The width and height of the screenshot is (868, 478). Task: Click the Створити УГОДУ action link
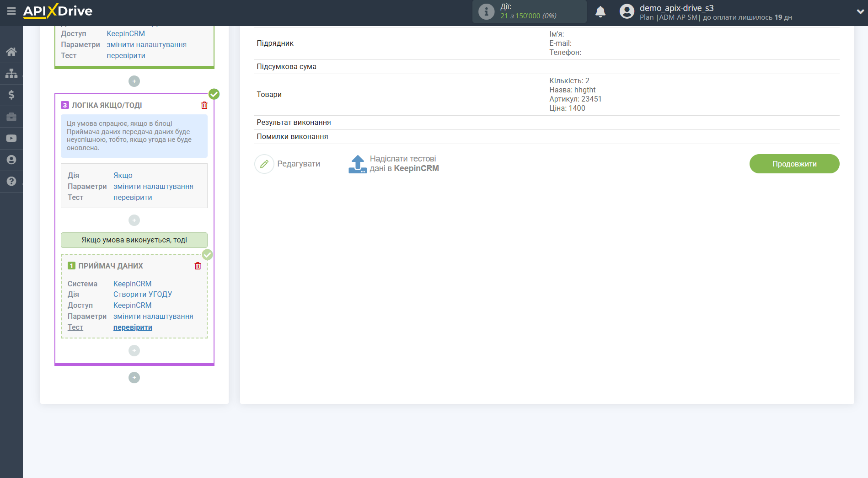tap(143, 294)
